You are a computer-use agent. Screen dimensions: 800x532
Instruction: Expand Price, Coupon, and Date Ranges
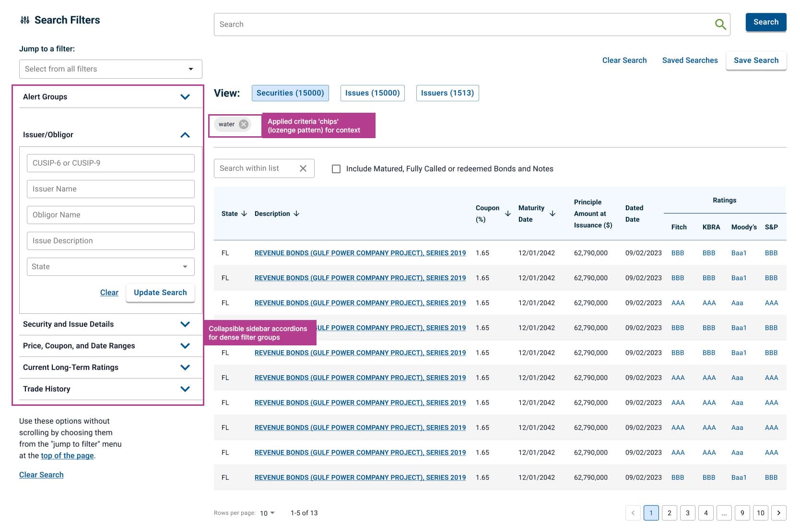click(185, 346)
